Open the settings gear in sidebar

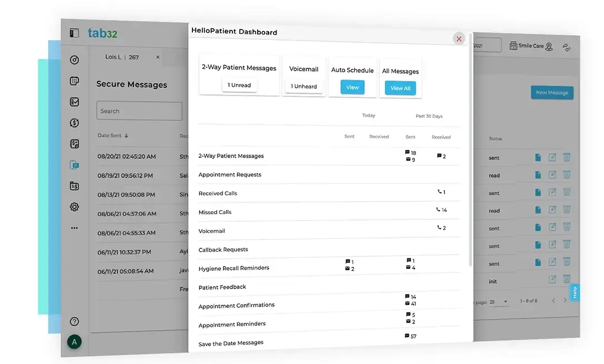point(75,207)
